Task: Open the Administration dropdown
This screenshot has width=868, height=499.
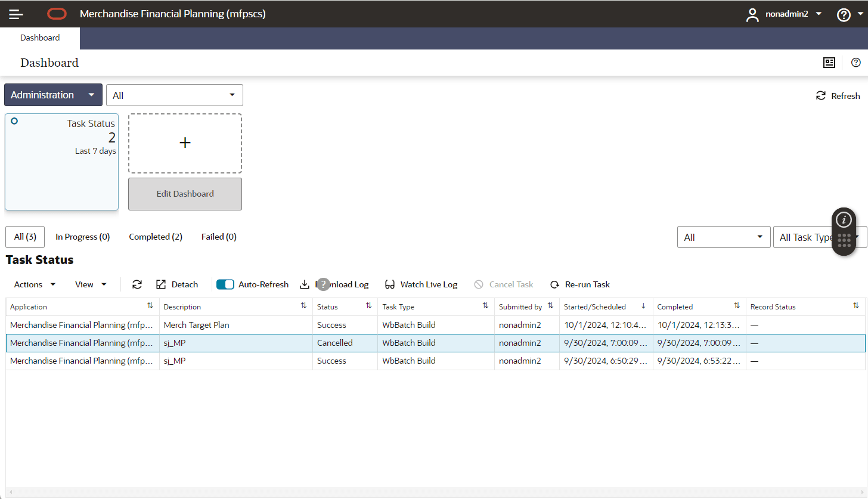Action: point(52,95)
